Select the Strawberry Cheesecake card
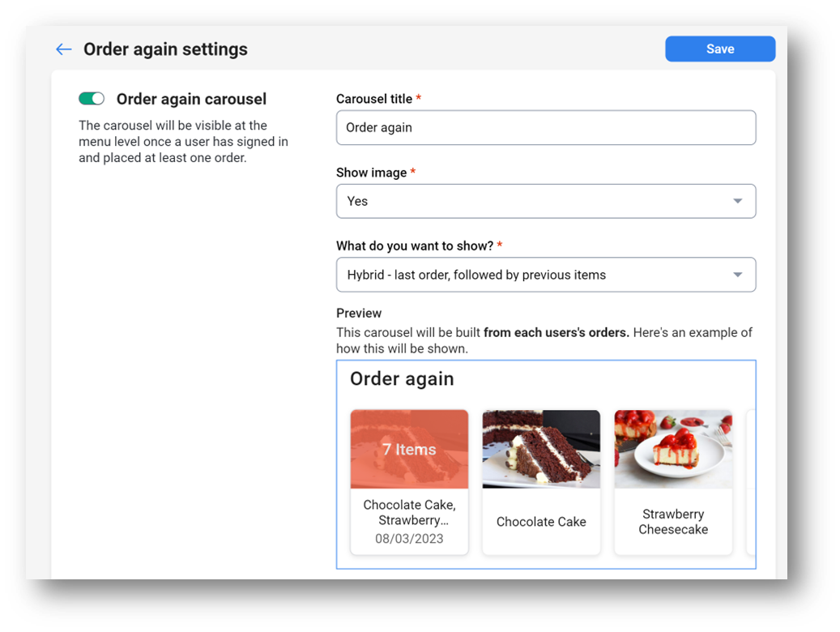Image resolution: width=840 pixels, height=632 pixels. click(673, 482)
